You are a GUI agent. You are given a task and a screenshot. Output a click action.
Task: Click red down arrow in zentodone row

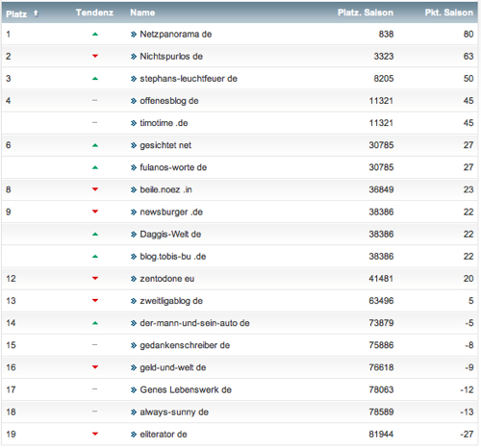(x=95, y=278)
